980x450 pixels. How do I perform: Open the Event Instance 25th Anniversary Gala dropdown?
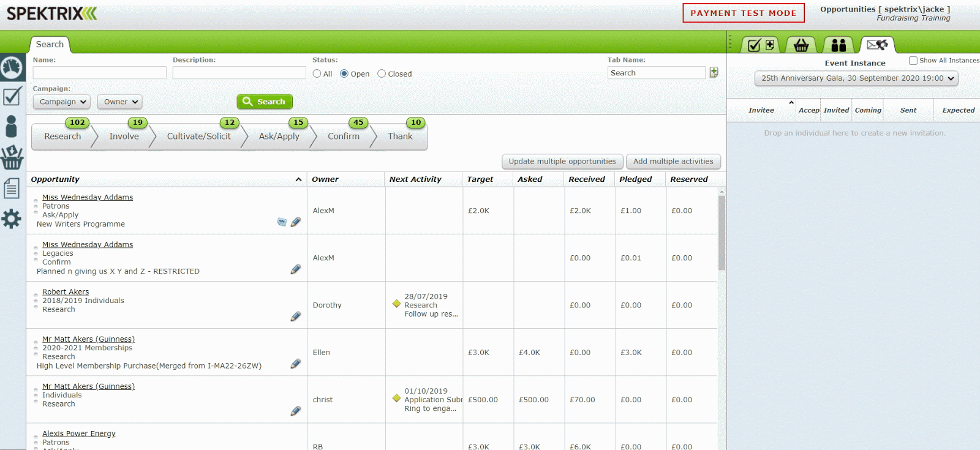pos(856,78)
